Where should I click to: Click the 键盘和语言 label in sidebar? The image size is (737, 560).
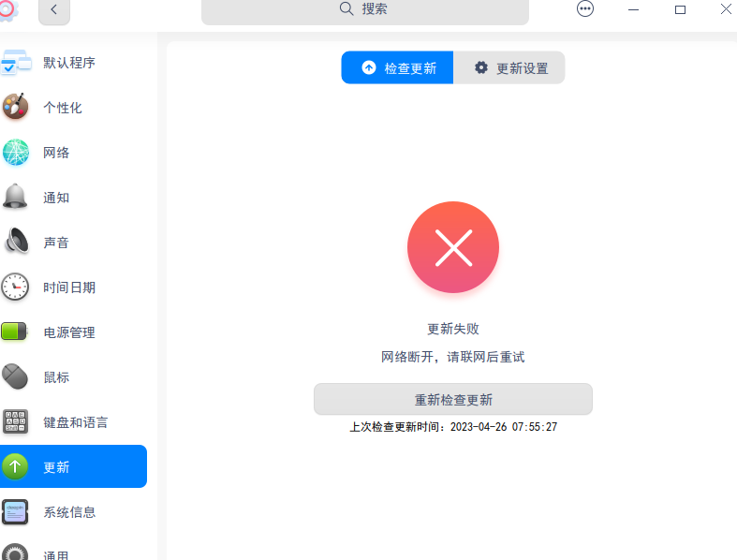[76, 422]
